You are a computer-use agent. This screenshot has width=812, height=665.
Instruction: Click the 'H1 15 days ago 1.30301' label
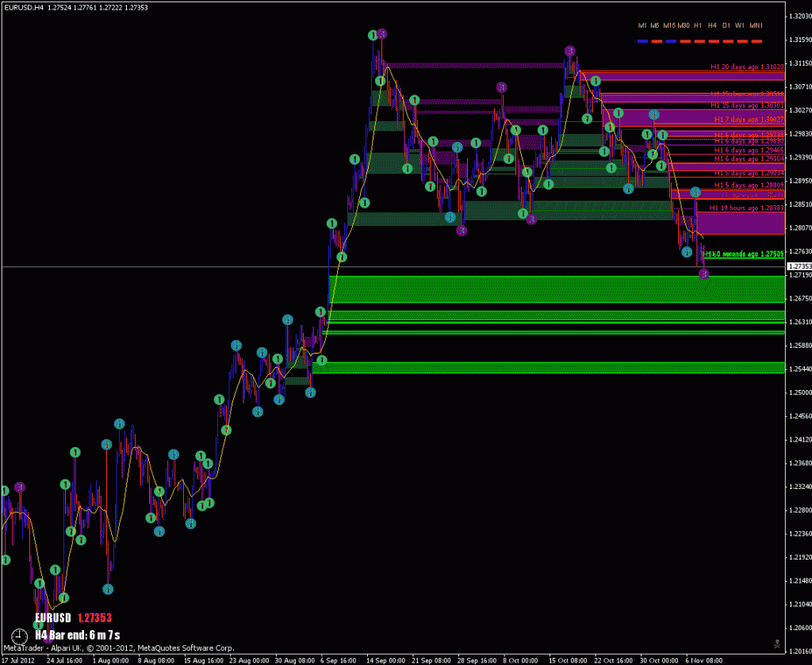click(747, 105)
